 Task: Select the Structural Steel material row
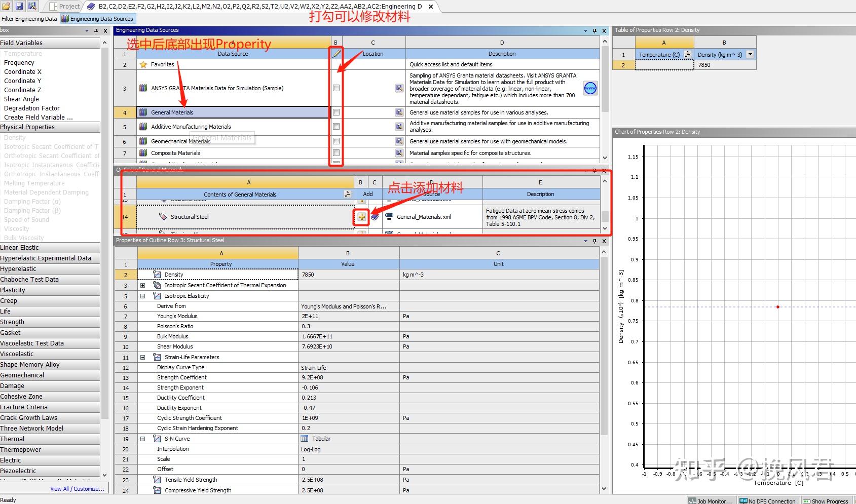[x=245, y=217]
